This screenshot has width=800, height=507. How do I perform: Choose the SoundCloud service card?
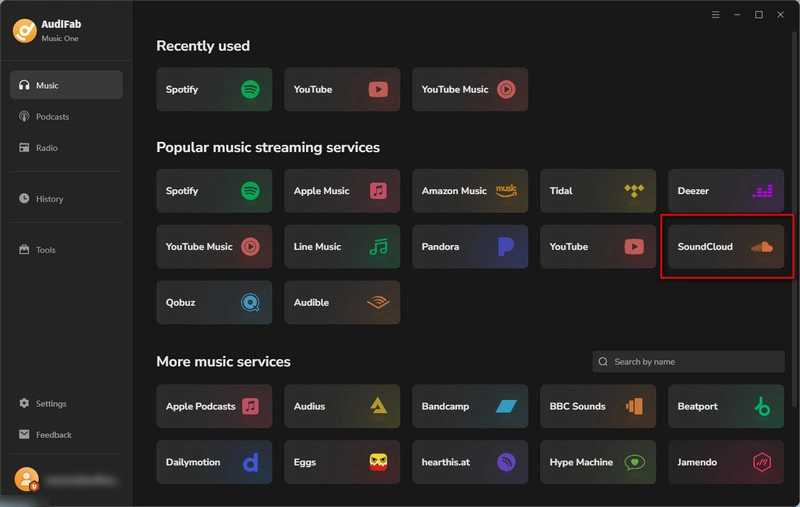(x=726, y=246)
